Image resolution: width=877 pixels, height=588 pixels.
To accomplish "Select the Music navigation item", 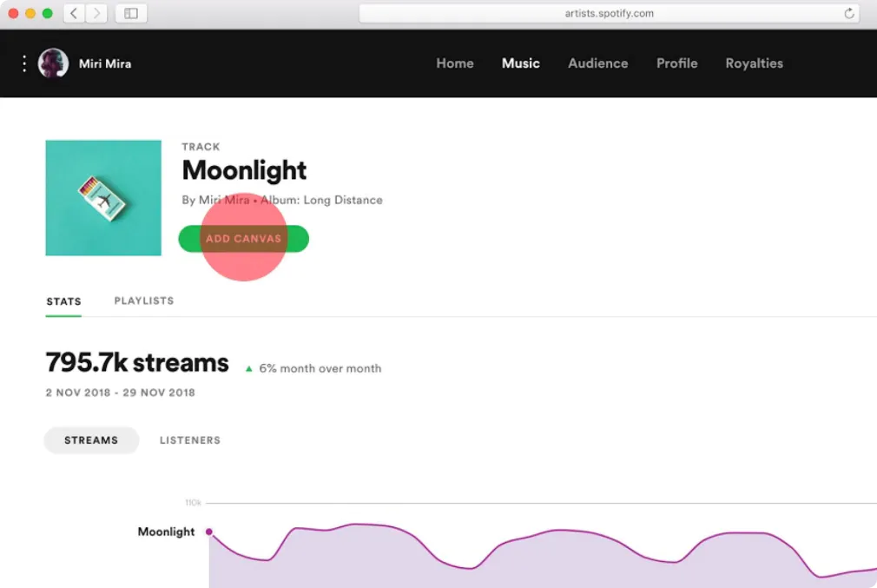I will pyautogui.click(x=520, y=63).
